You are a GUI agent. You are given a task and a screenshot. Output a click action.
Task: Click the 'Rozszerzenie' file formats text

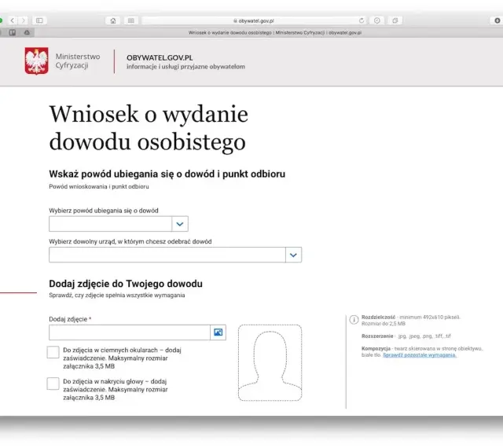tap(406, 336)
